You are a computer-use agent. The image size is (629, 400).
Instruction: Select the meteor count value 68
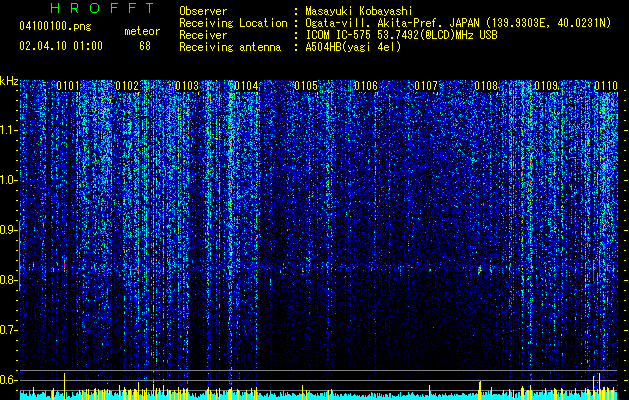click(145, 46)
